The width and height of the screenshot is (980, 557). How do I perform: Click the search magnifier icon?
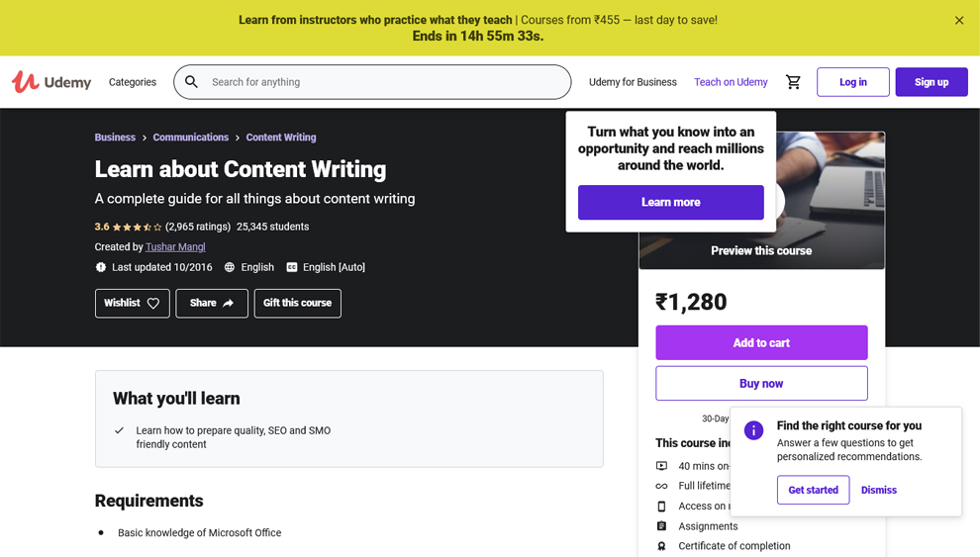pyautogui.click(x=191, y=82)
